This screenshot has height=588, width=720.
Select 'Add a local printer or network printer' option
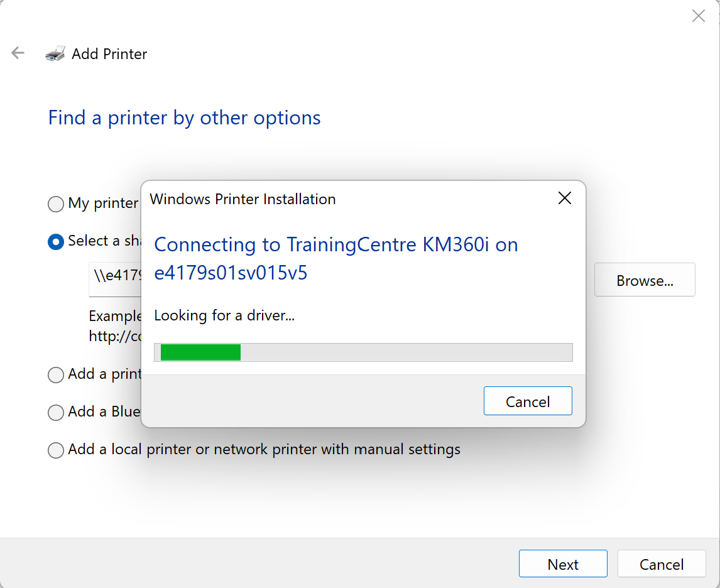(56, 450)
